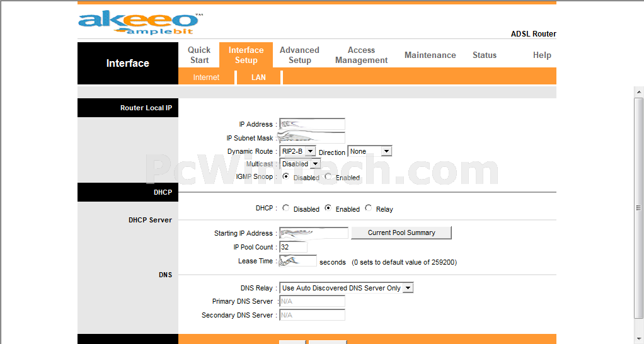Image resolution: width=644 pixels, height=344 pixels.
Task: Click the scrollbar up arrow
Action: click(639, 91)
